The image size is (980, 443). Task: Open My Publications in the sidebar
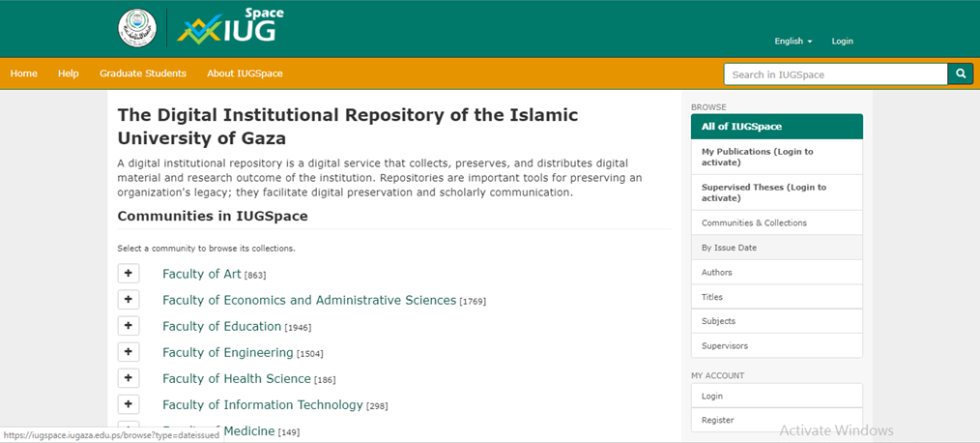pos(777,157)
